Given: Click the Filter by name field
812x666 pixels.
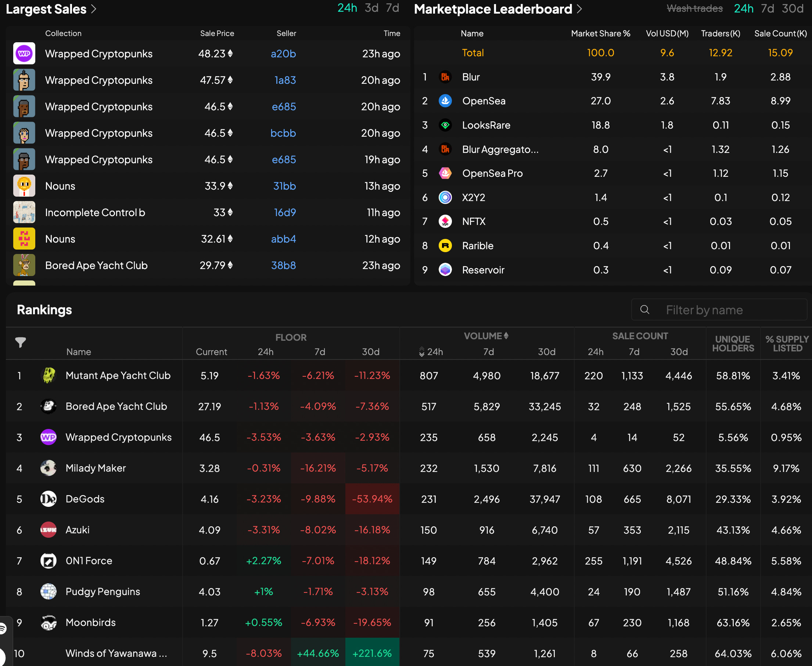Looking at the screenshot, I should pyautogui.click(x=719, y=309).
